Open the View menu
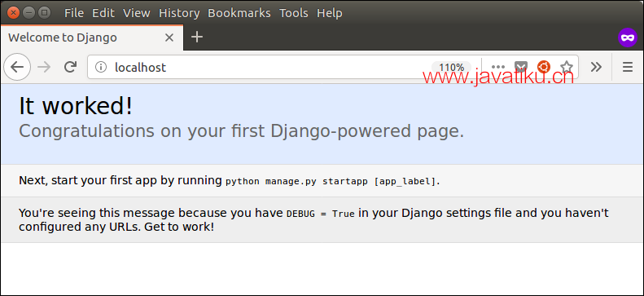Screen dimensions: 644x296 click(137, 13)
